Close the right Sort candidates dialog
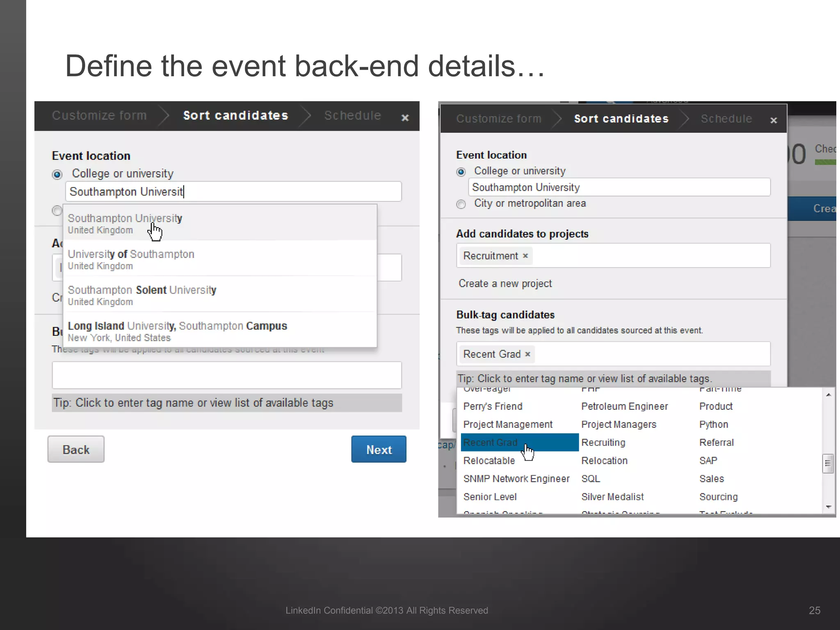 (774, 120)
